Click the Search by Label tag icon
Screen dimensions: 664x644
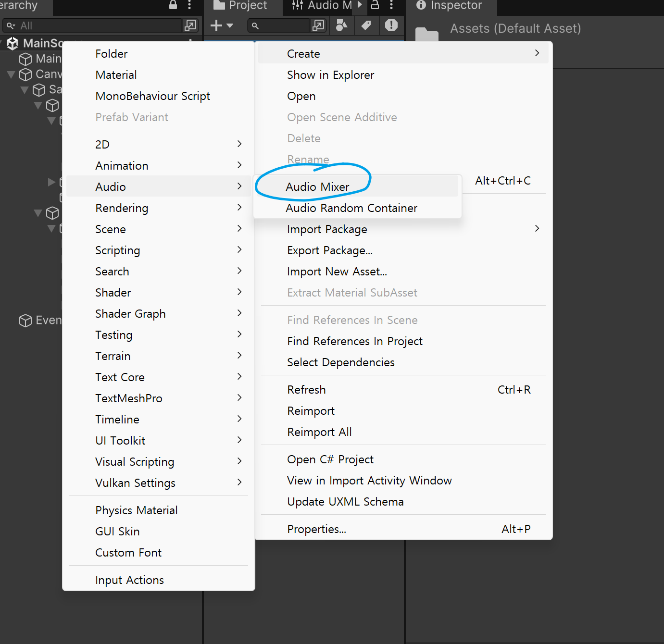[x=366, y=25]
